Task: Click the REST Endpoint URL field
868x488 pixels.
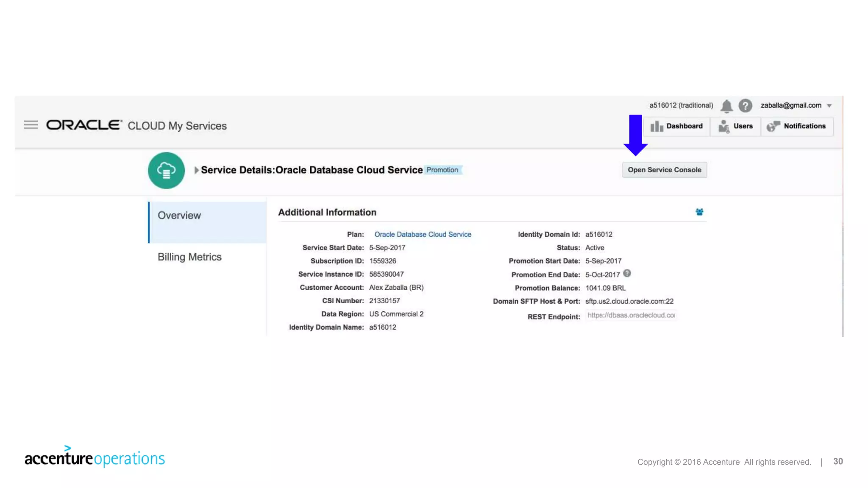Action: click(x=631, y=315)
